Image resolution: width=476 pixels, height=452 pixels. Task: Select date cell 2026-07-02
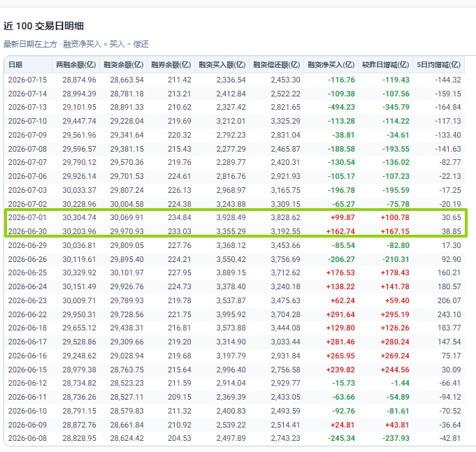tap(28, 204)
